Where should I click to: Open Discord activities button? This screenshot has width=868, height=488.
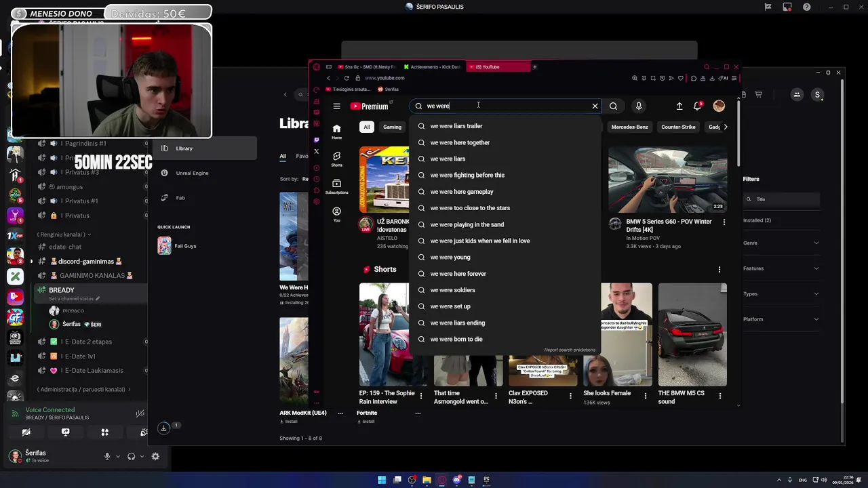pos(104,432)
